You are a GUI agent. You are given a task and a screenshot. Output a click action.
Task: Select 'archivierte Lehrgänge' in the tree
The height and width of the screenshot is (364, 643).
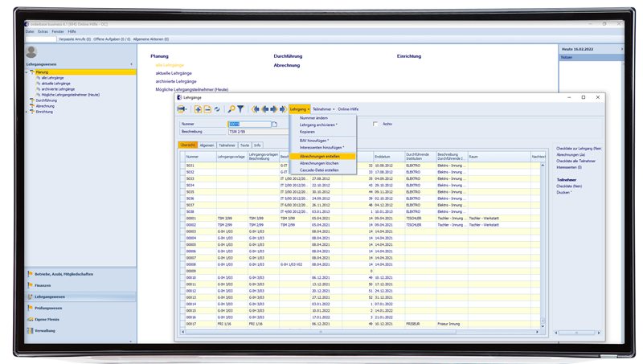(58, 89)
